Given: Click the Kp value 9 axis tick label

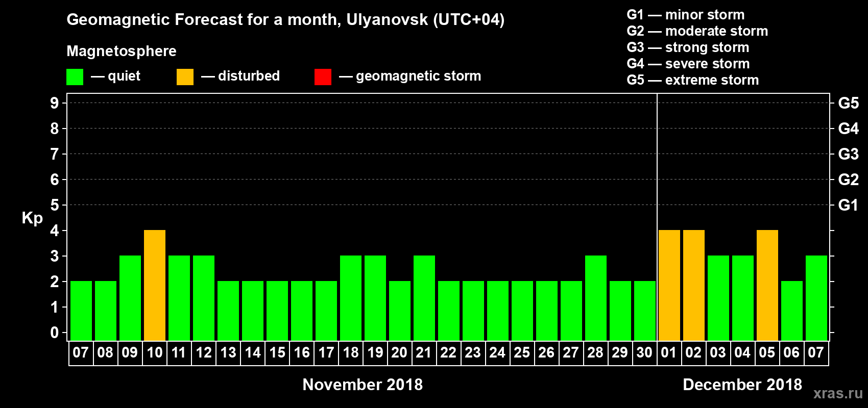Looking at the screenshot, I should (55, 103).
